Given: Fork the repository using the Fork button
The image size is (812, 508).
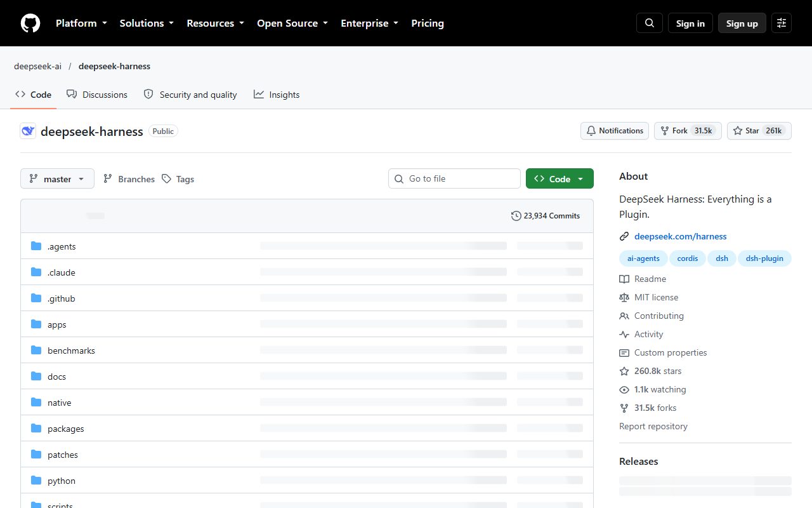Looking at the screenshot, I should pos(688,131).
